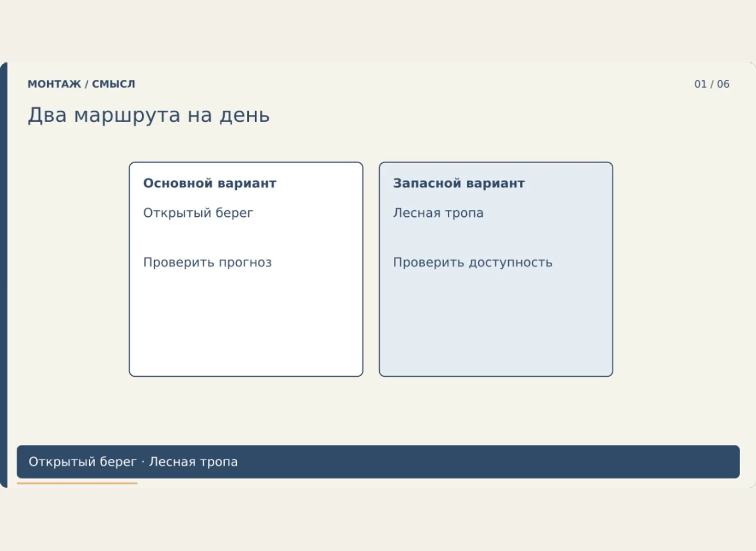Click 'Открытый берег' in the main option card

point(198,213)
